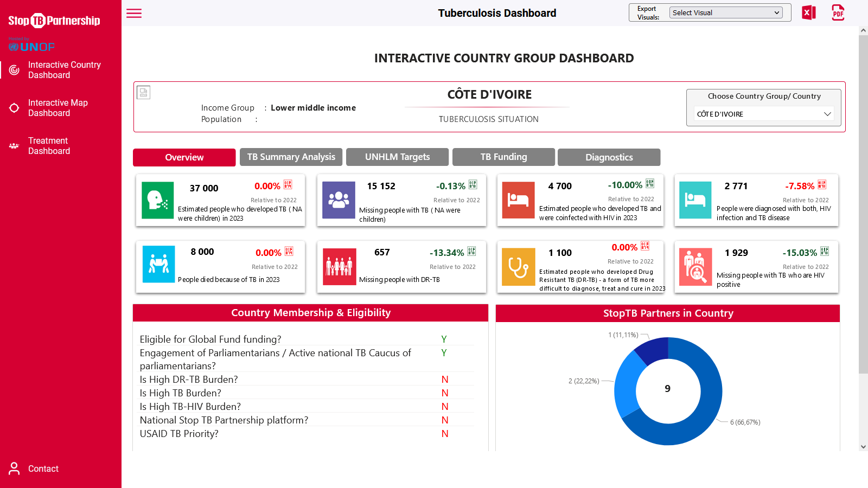
Task: Click the Contact link in sidebar
Action: tap(43, 468)
